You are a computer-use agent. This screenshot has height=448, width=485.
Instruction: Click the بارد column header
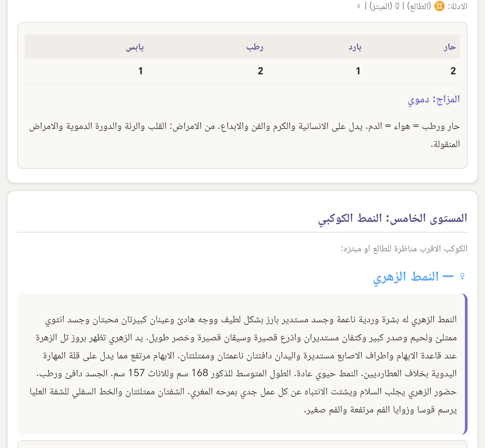click(355, 47)
